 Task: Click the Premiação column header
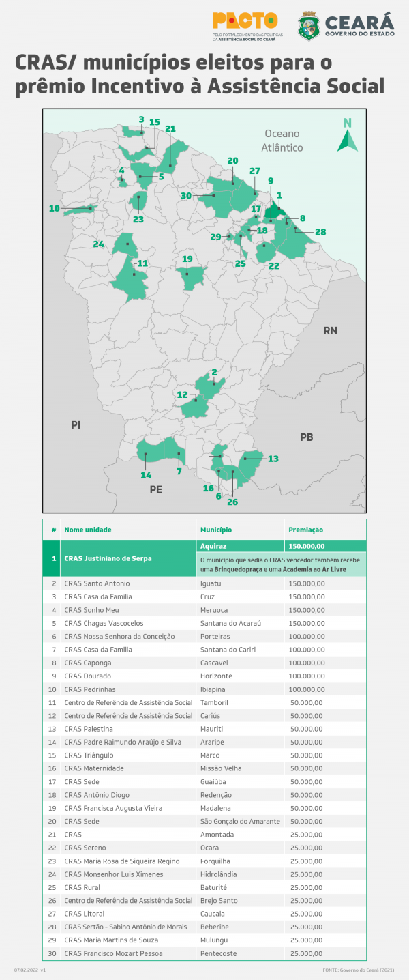point(306,530)
